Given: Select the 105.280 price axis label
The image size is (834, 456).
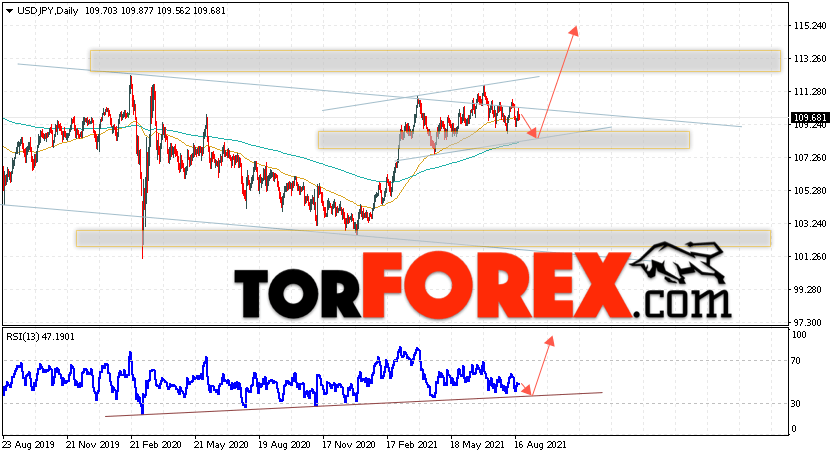Looking at the screenshot, I should [x=810, y=190].
